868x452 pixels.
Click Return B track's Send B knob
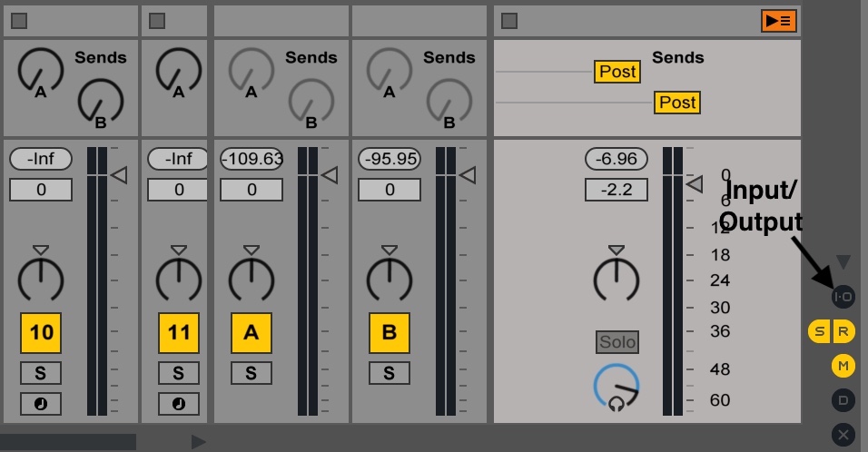click(449, 102)
